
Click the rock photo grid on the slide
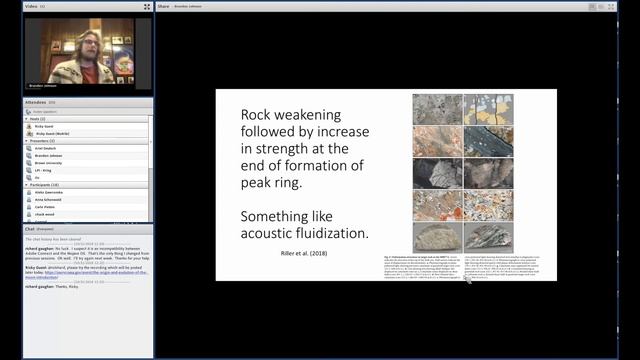tap(463, 173)
